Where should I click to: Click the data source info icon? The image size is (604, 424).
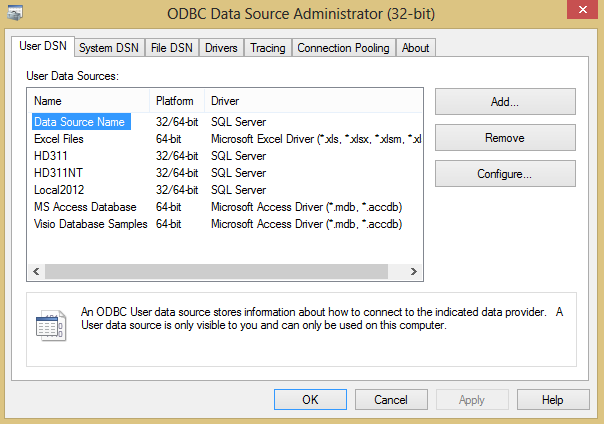pos(50,327)
